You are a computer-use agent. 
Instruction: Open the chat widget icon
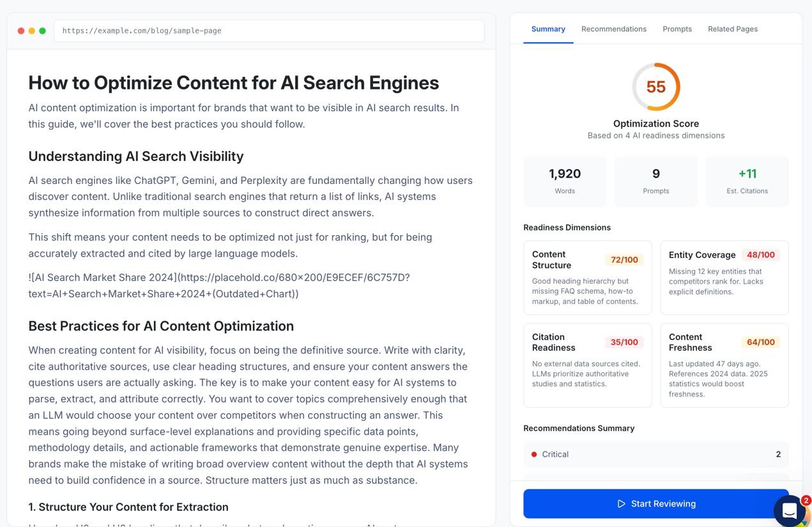tap(789, 511)
